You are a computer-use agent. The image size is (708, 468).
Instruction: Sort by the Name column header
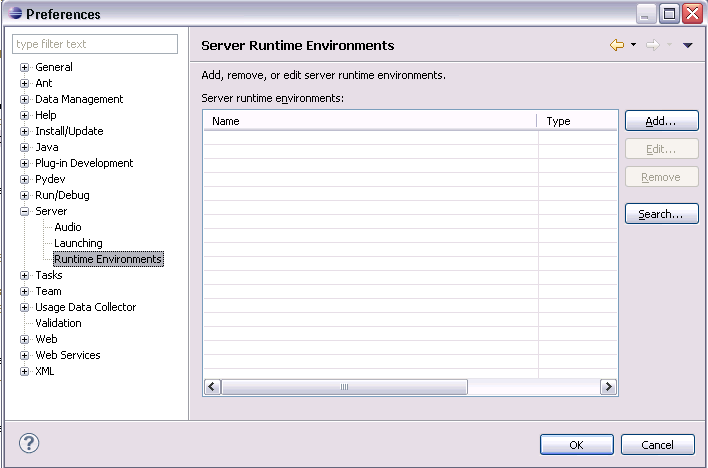pyautogui.click(x=370, y=121)
